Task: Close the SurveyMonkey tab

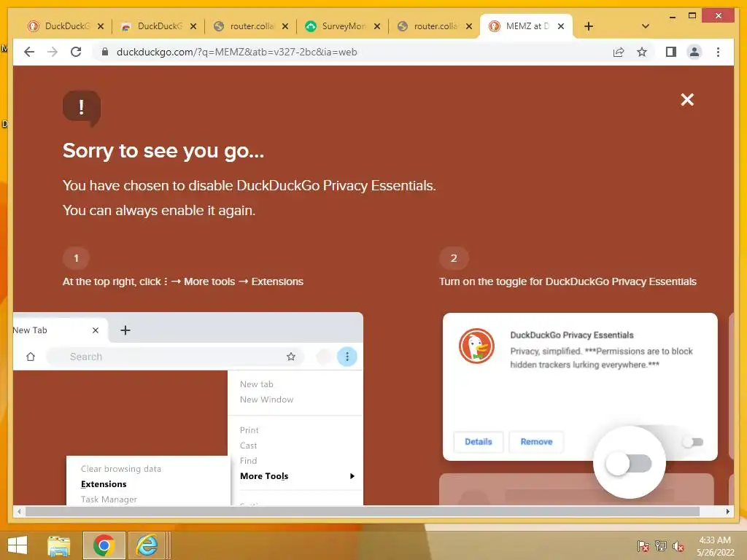Action: point(377,26)
